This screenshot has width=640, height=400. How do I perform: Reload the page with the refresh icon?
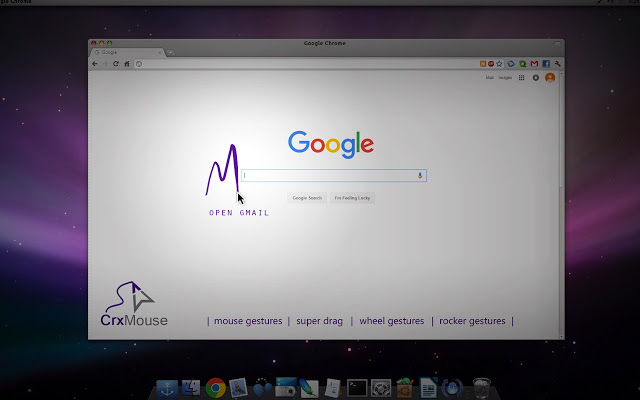(116, 64)
